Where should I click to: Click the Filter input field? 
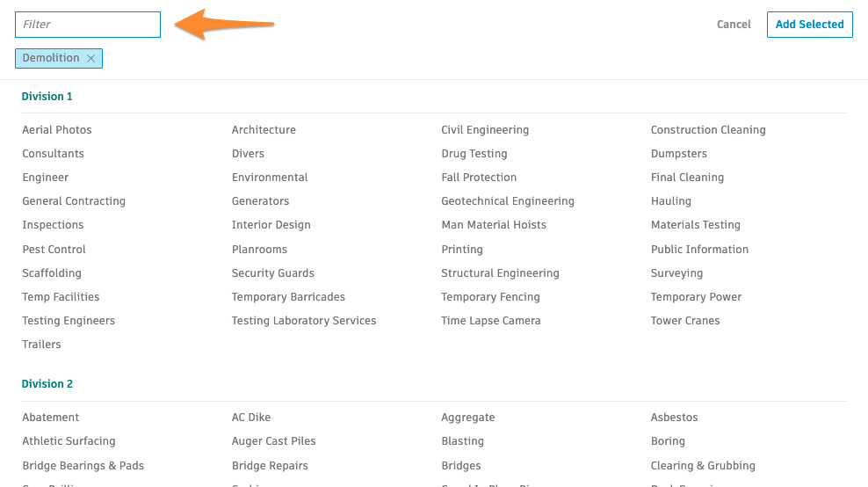click(x=88, y=25)
